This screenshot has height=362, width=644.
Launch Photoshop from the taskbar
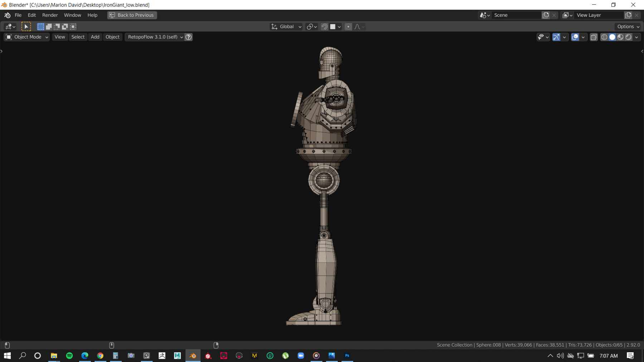point(347,356)
